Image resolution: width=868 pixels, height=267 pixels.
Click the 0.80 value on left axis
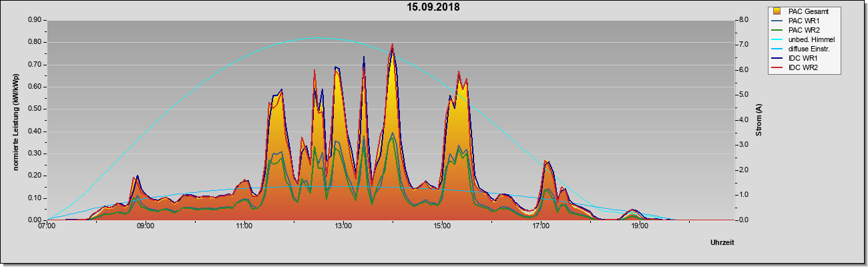(x=35, y=42)
